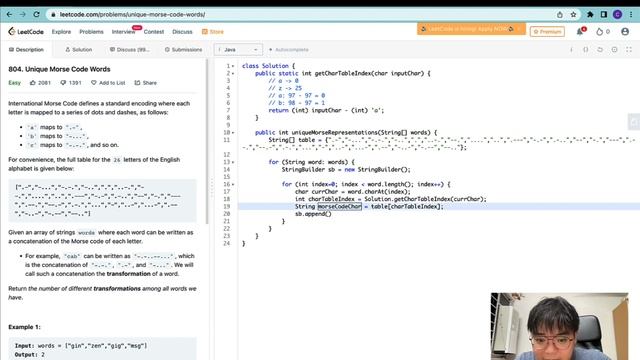Switch to the Submissions tab
Image resolution: width=640 pixels, height=360 pixels.
pyautogui.click(x=183, y=49)
